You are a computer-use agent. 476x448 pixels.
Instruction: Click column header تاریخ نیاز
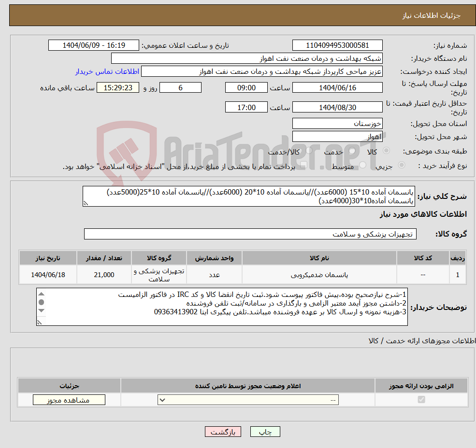click(48, 258)
